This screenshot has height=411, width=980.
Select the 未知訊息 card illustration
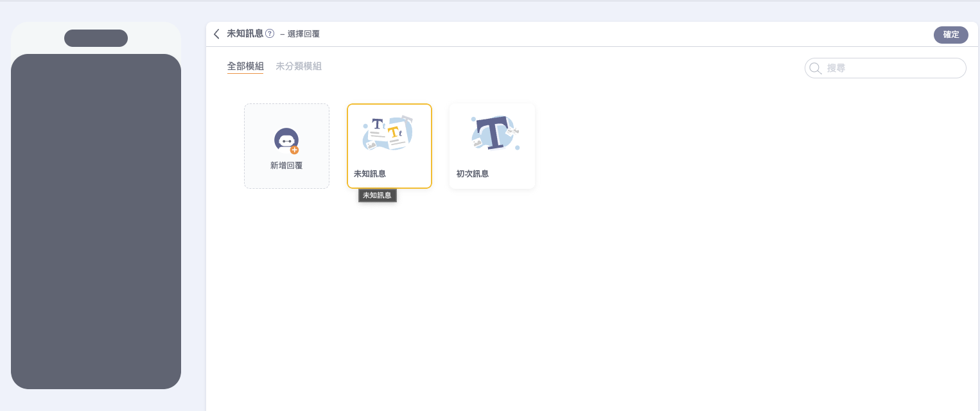coord(389,134)
